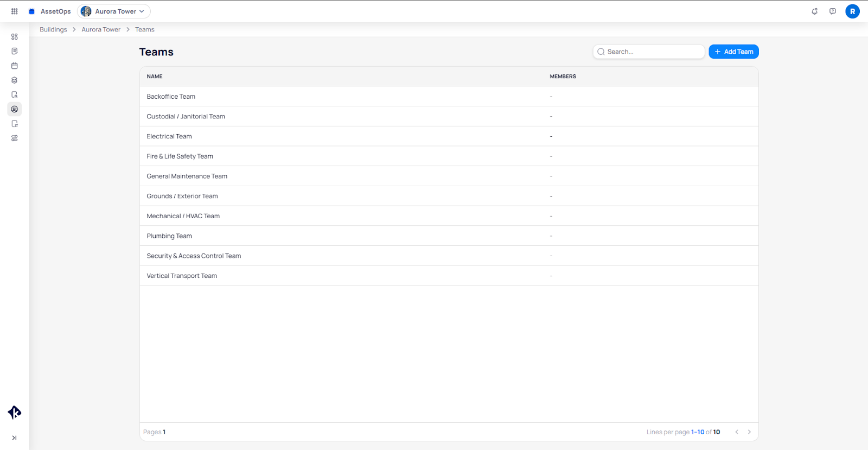Open the settings toggles sidebar icon
This screenshot has width=868, height=450.
[15, 138]
